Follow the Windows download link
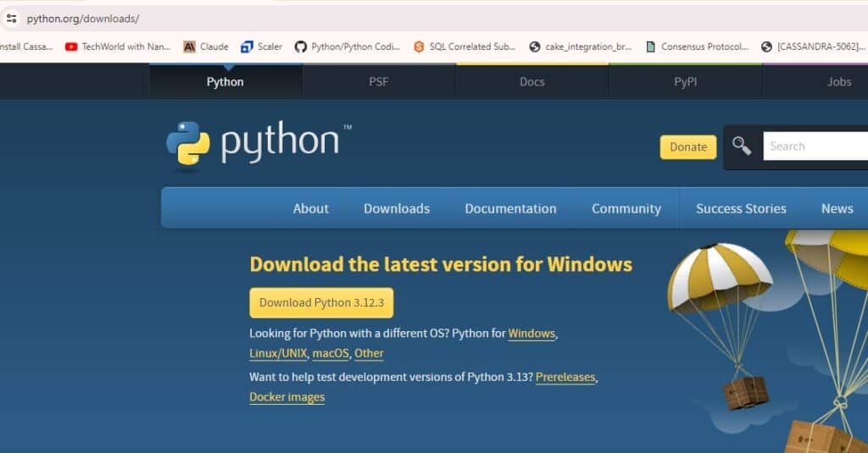 tap(531, 334)
